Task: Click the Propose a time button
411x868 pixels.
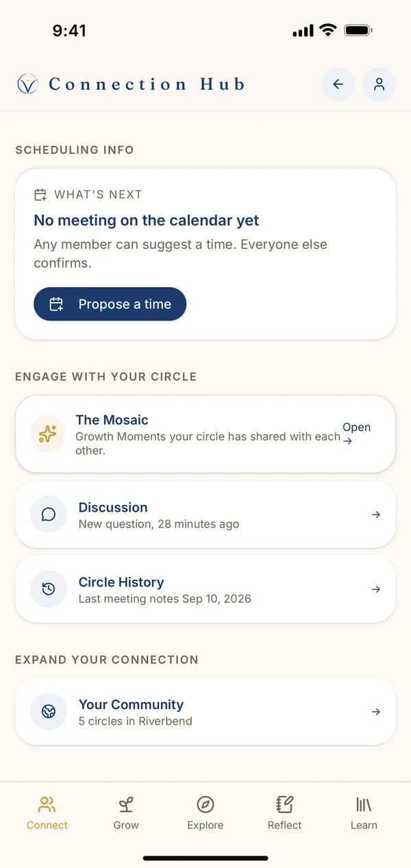Action: tap(110, 304)
